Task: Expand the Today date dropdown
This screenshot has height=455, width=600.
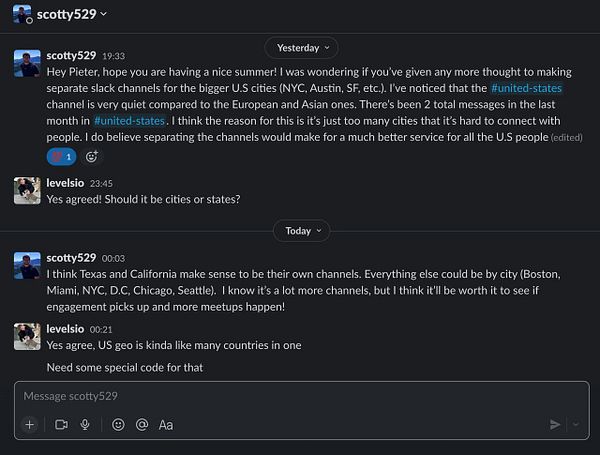Action: tap(300, 230)
